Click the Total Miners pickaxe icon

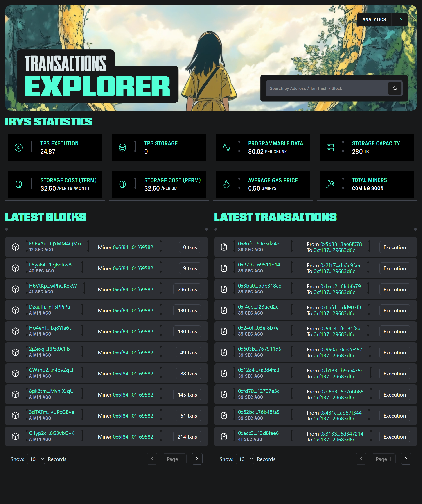coord(330,184)
